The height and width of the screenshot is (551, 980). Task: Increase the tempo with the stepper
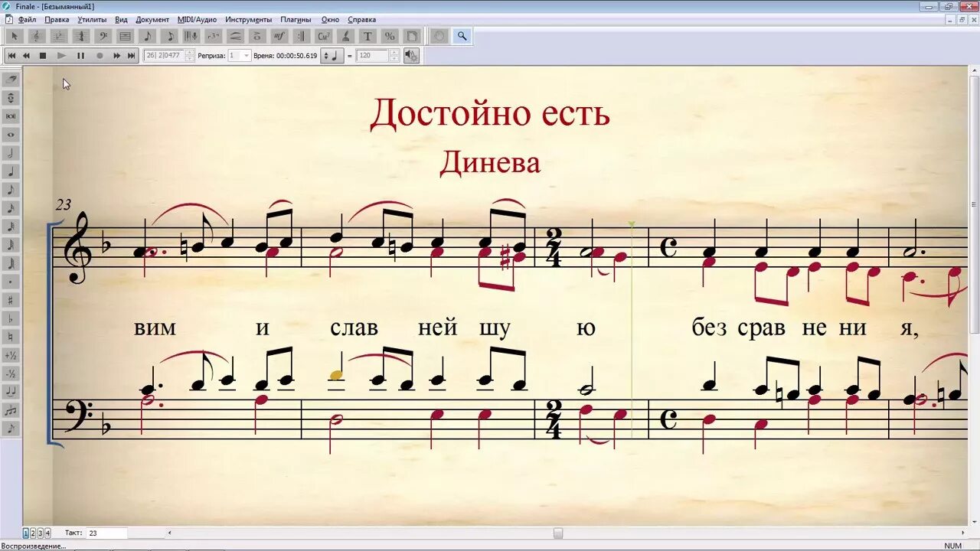point(394,52)
